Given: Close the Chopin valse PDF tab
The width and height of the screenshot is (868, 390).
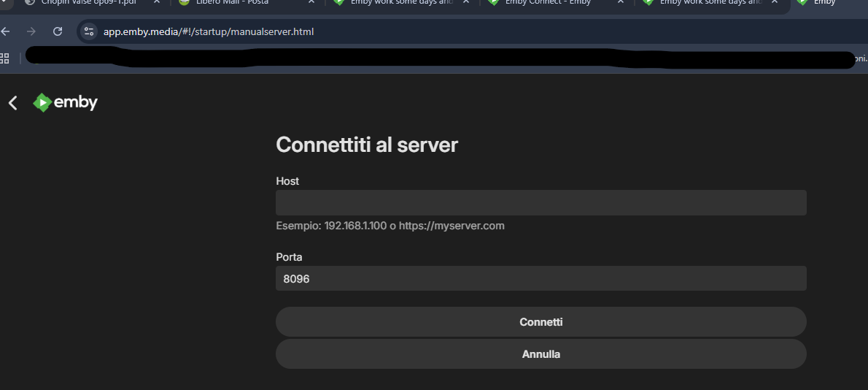Looking at the screenshot, I should coord(156,2).
